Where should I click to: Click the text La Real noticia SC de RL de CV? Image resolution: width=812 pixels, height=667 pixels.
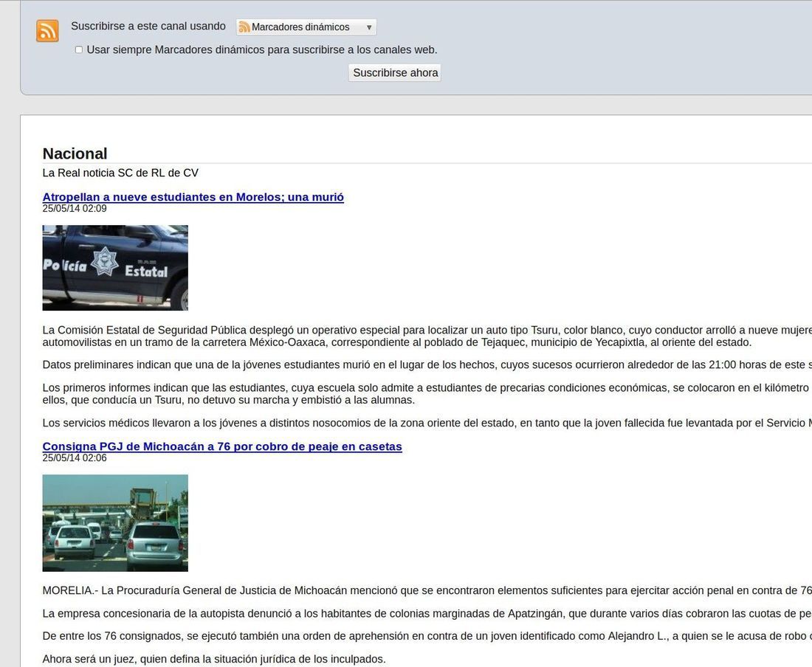(120, 173)
